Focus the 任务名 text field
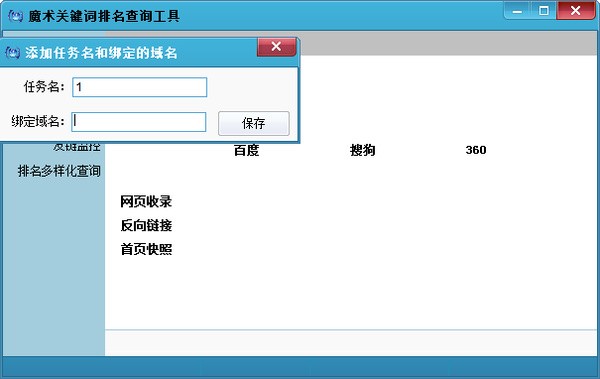The height and width of the screenshot is (379, 600). (x=140, y=87)
